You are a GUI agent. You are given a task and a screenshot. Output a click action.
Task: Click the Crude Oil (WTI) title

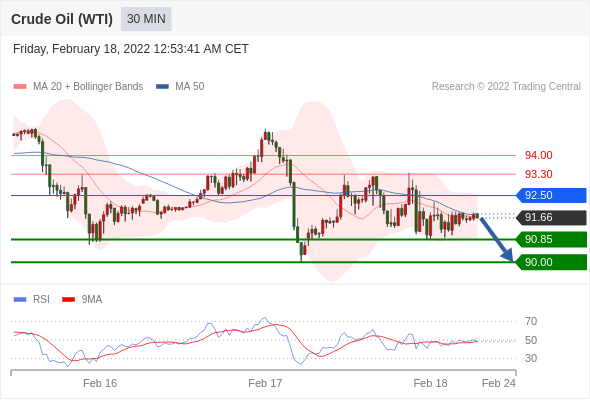pyautogui.click(x=62, y=19)
